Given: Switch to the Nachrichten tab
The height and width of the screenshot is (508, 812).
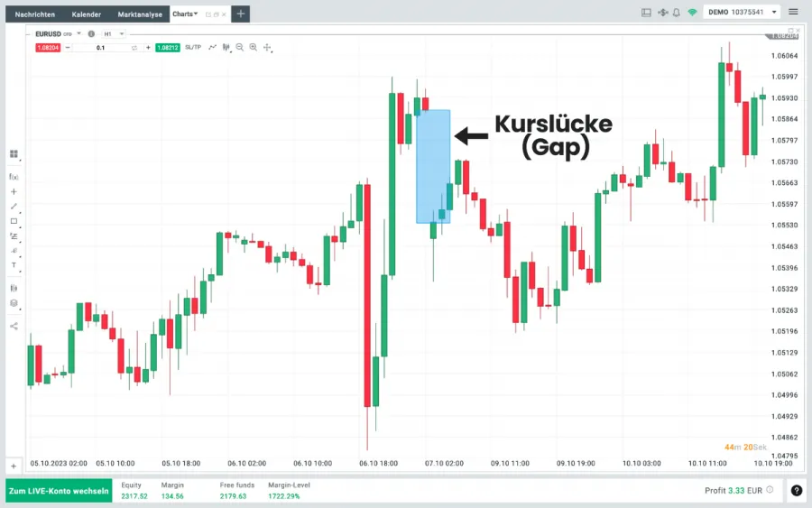Looking at the screenshot, I should 34,14.
